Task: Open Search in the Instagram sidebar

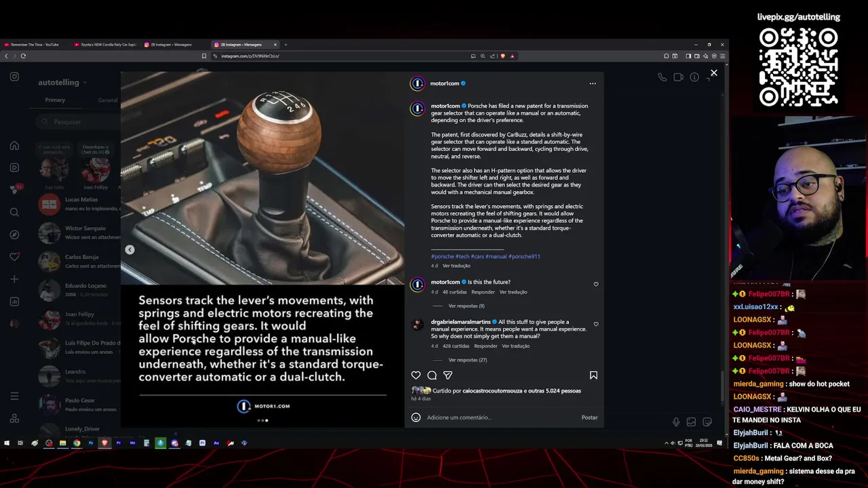Action: 14,212
